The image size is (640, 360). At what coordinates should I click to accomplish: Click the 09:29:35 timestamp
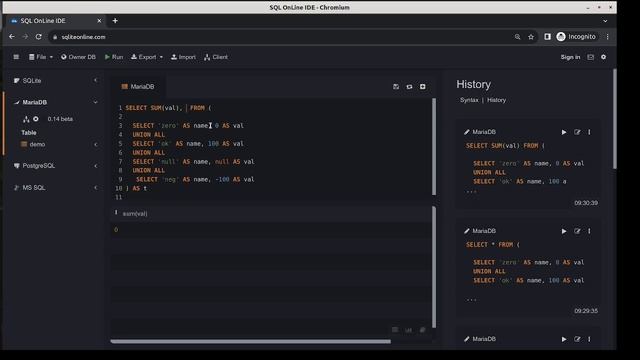(586, 311)
